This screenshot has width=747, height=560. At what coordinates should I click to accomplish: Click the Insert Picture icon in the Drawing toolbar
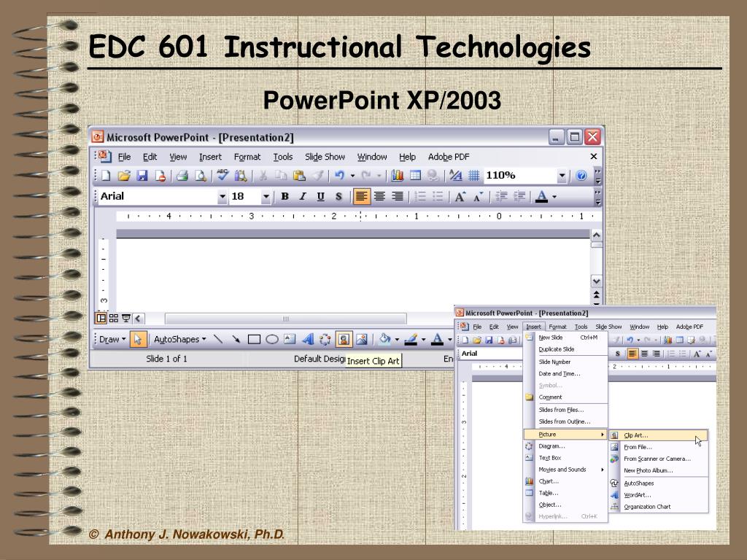[x=362, y=339]
